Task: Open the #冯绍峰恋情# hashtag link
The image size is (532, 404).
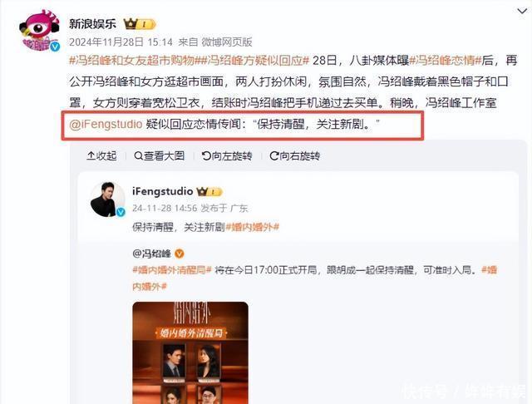Action: (x=446, y=61)
